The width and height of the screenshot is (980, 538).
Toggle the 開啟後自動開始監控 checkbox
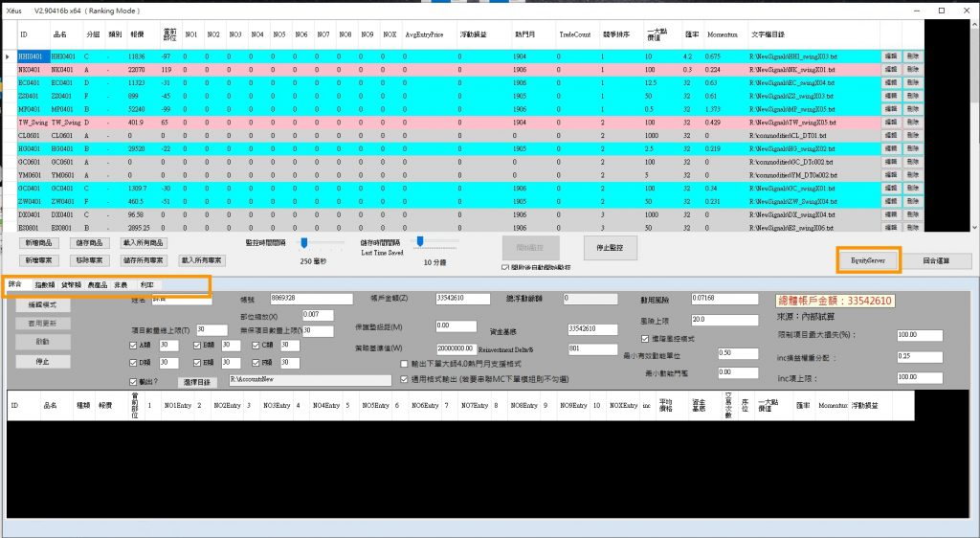coord(504,268)
